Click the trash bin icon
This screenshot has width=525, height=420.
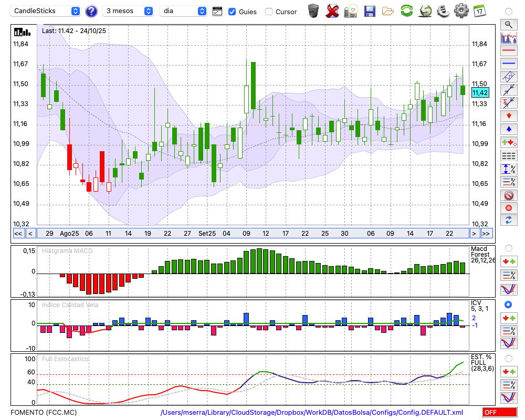tap(313, 10)
